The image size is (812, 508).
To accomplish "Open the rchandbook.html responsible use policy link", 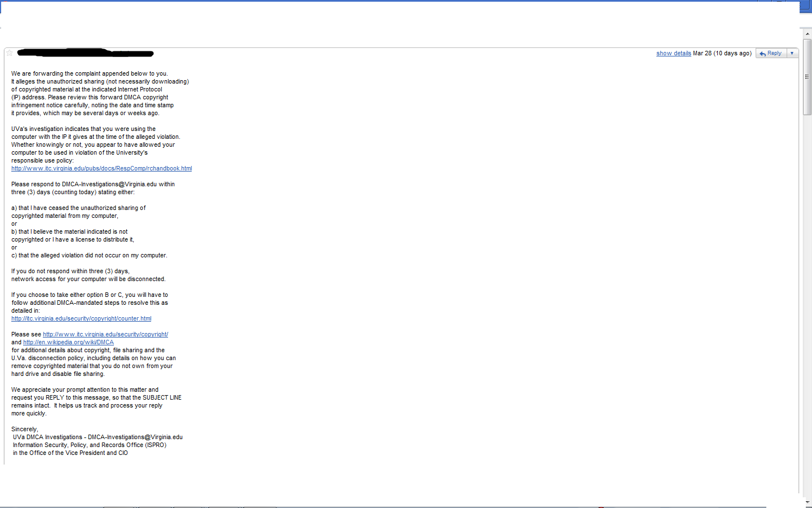I will [101, 168].
